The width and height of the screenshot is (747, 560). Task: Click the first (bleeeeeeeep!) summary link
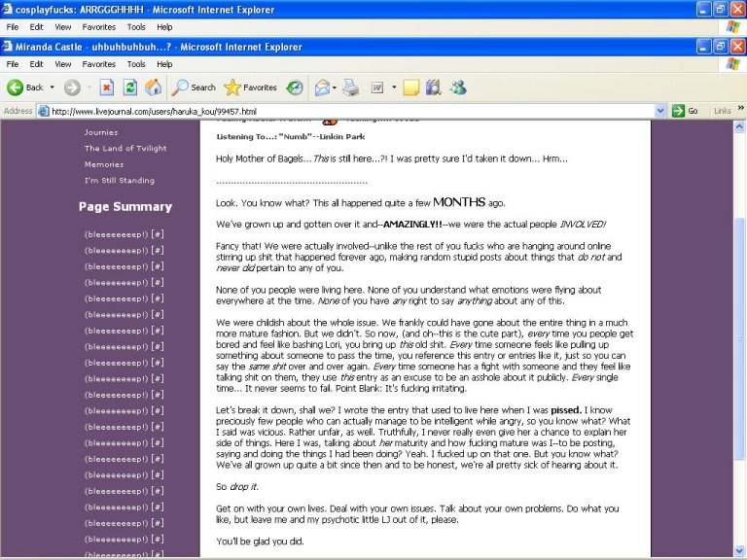117,234
